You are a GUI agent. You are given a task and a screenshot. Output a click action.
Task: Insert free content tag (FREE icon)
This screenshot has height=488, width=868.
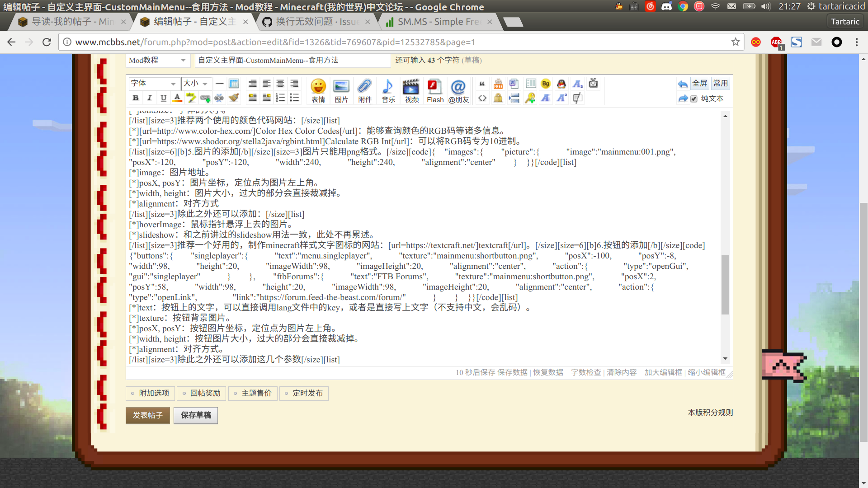point(498,84)
